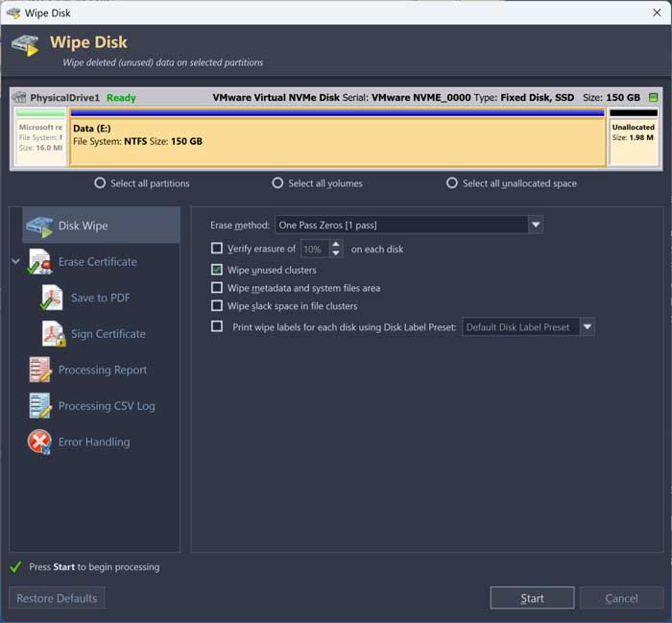Click the green Ready status text

tap(121, 98)
